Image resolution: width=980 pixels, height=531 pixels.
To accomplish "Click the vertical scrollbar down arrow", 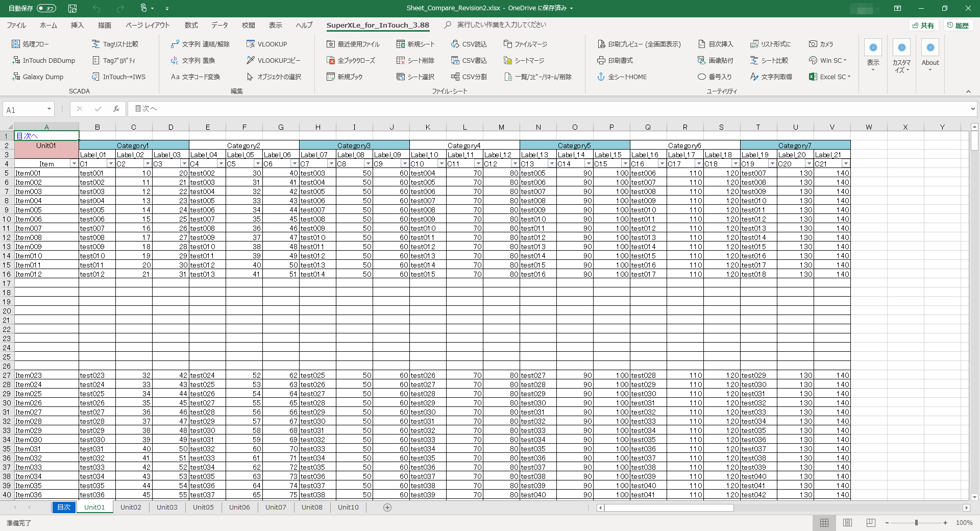I will 974,496.
